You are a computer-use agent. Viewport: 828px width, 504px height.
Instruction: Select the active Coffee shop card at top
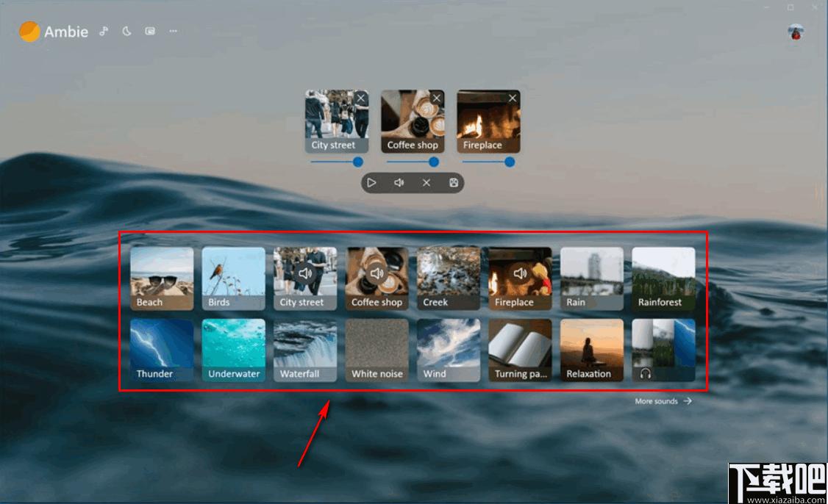click(413, 121)
